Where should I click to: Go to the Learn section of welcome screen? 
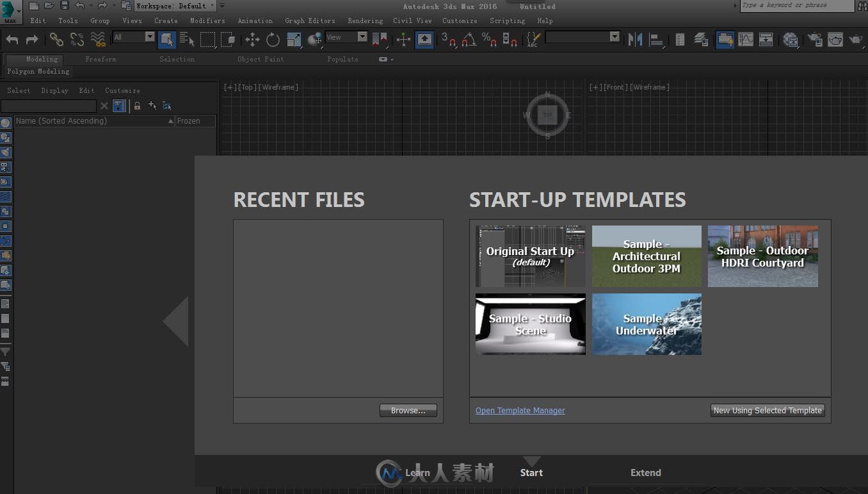(417, 473)
